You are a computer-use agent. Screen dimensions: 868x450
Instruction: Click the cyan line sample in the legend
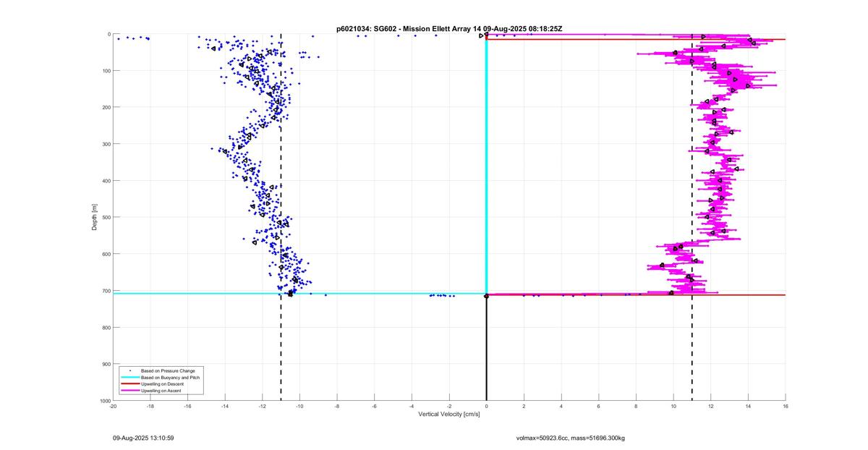click(x=129, y=378)
